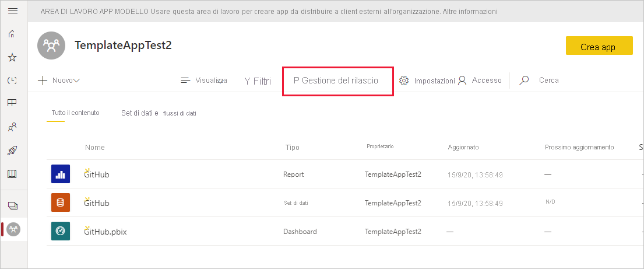Click the GitHub.pbix dashboard gauge icon
Image resolution: width=644 pixels, height=269 pixels.
(x=61, y=231)
